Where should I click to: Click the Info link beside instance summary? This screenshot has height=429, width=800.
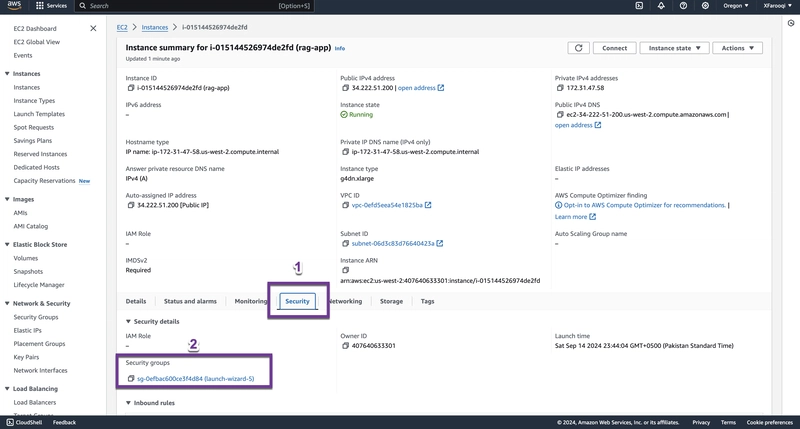tap(340, 48)
